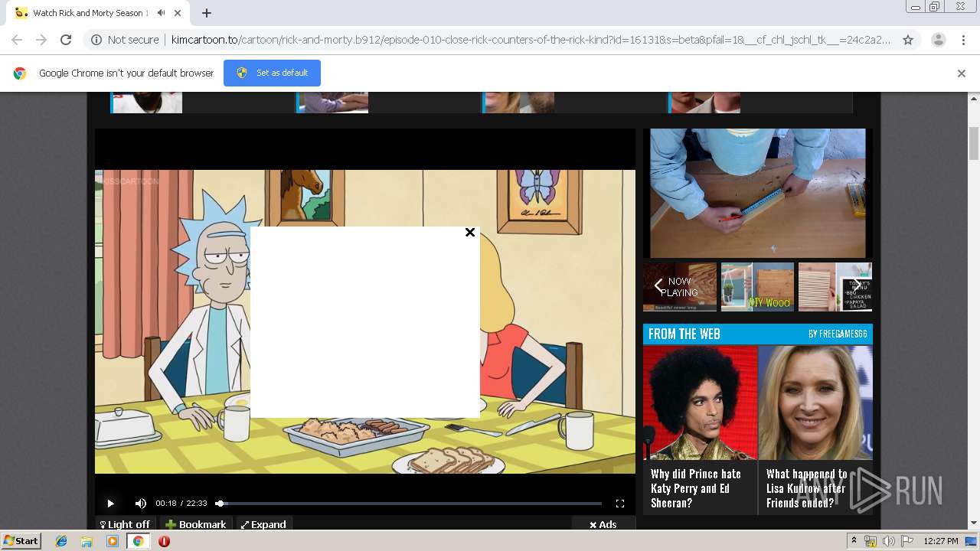Go back to previous page
The height and width of the screenshot is (551, 980).
(x=17, y=40)
